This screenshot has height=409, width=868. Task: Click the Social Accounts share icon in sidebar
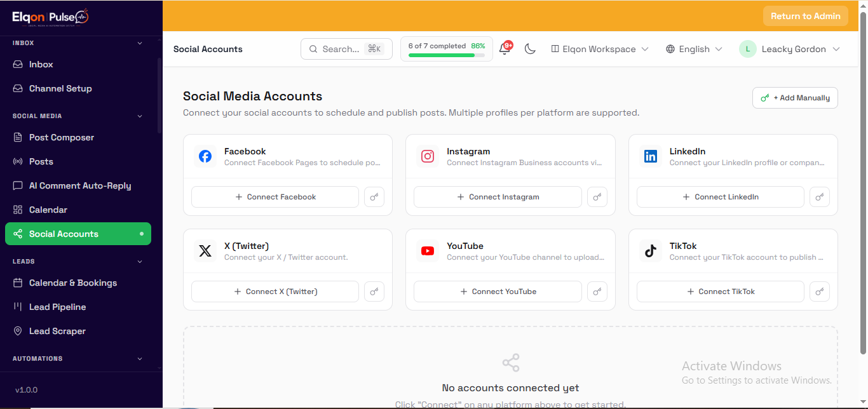(18, 234)
